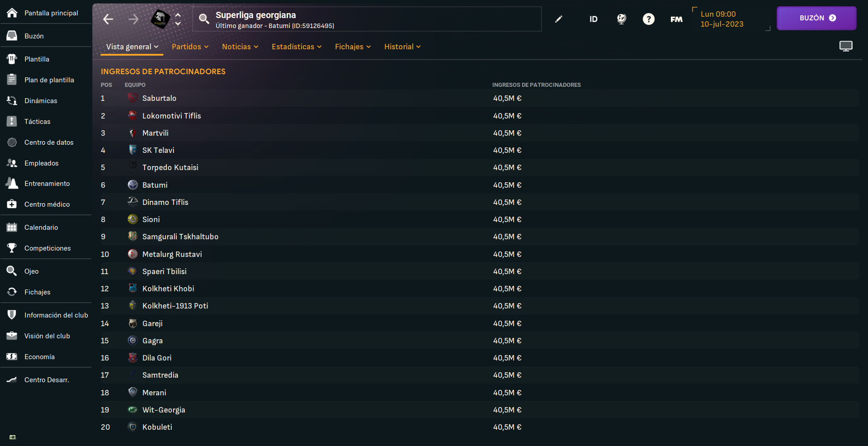This screenshot has width=868, height=446.
Task: Open Batumi team link
Action: tap(155, 185)
